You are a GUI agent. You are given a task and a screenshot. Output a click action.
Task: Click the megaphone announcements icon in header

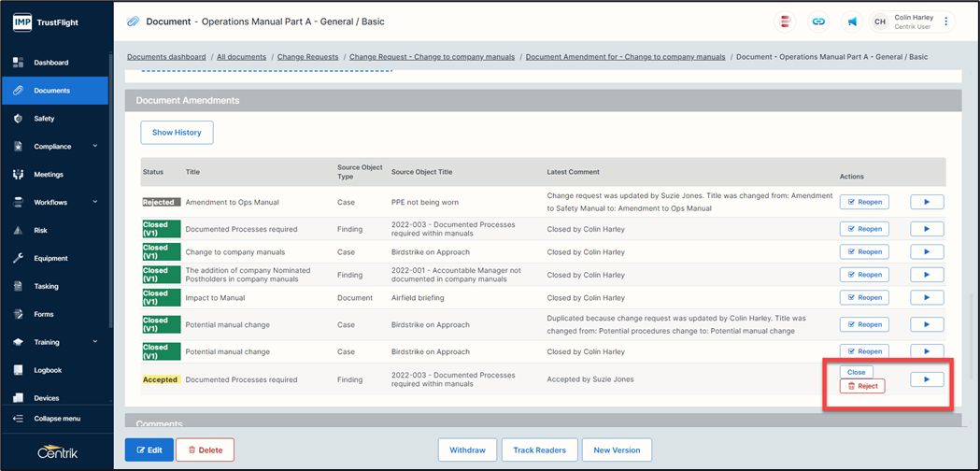click(x=852, y=21)
